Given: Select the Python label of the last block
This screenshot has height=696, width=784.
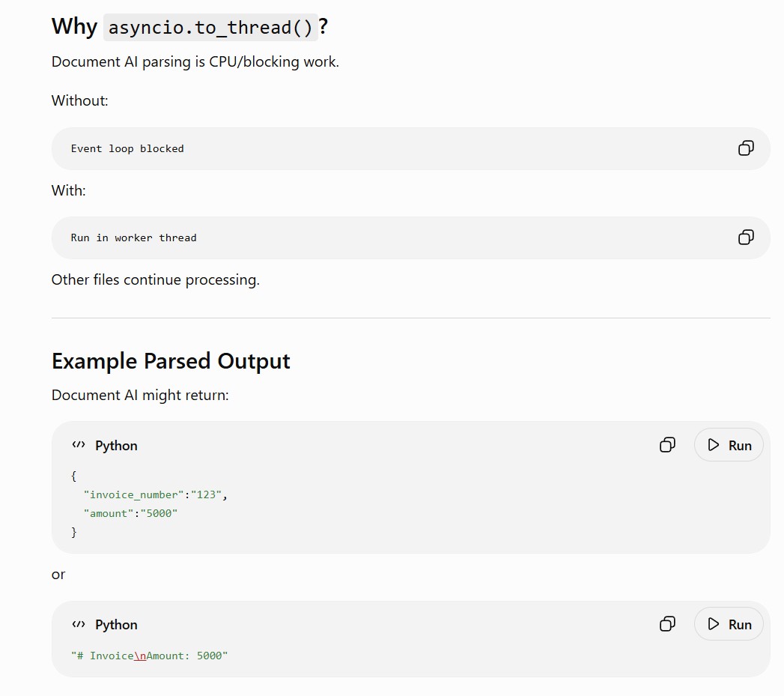Looking at the screenshot, I should pyautogui.click(x=116, y=624).
